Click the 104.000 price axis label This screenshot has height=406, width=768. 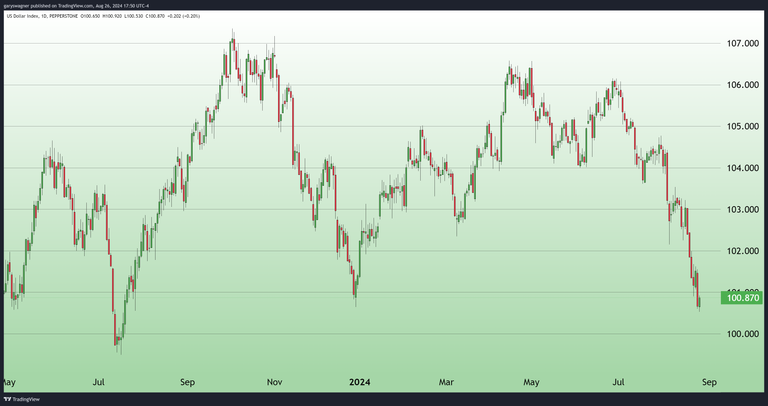pyautogui.click(x=740, y=168)
